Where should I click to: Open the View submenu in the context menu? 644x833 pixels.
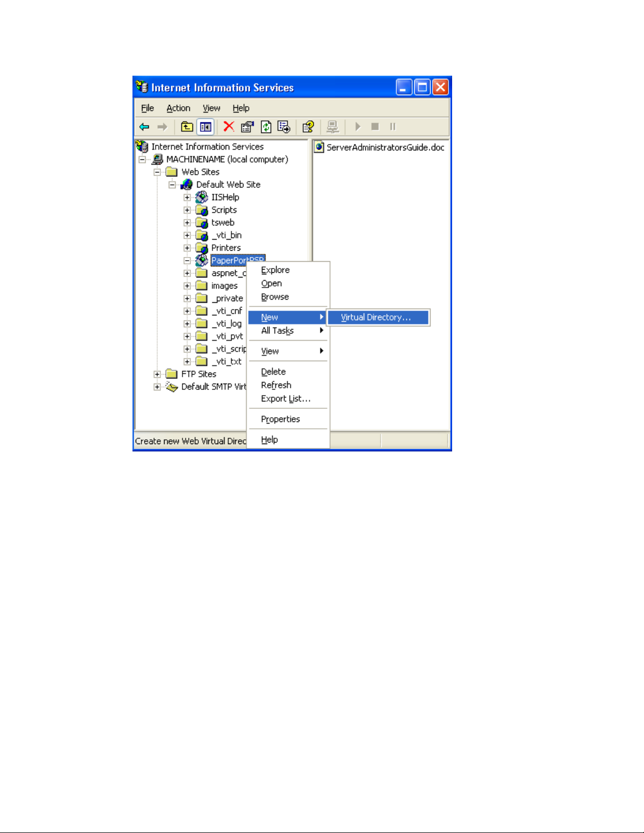click(288, 351)
